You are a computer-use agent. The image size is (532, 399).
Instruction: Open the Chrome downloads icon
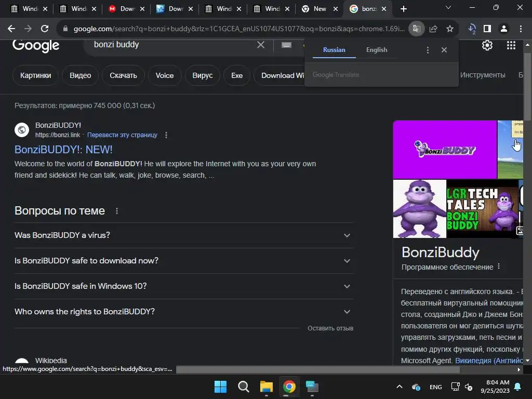(472, 29)
